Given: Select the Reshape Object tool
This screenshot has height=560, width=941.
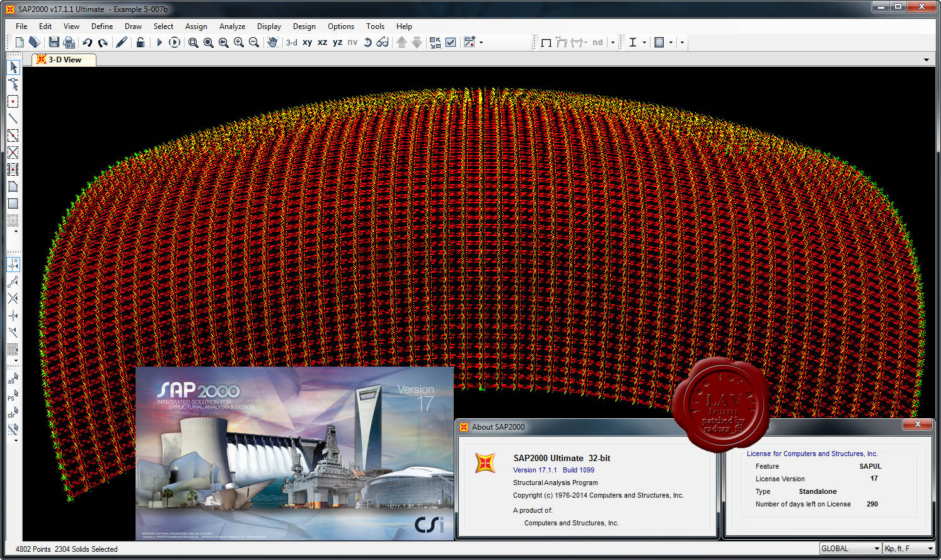Looking at the screenshot, I should 13,84.
